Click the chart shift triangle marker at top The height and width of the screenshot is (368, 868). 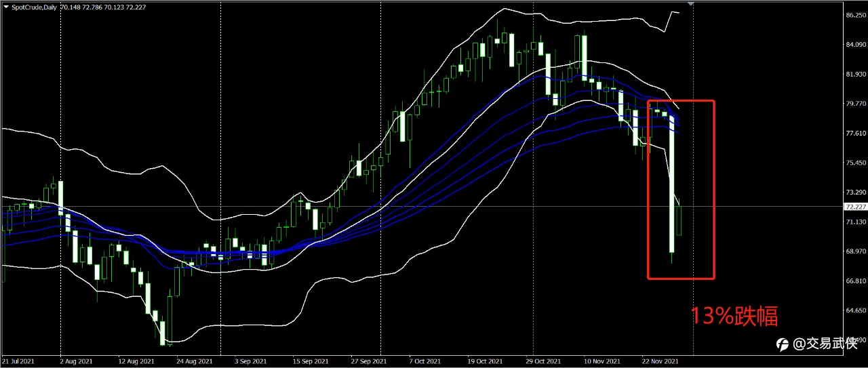(690, 4)
